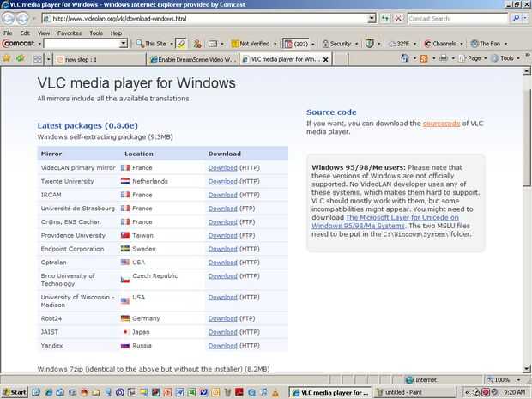532x399 pixels.
Task: Click the browser Back arrow button
Action: [8, 18]
